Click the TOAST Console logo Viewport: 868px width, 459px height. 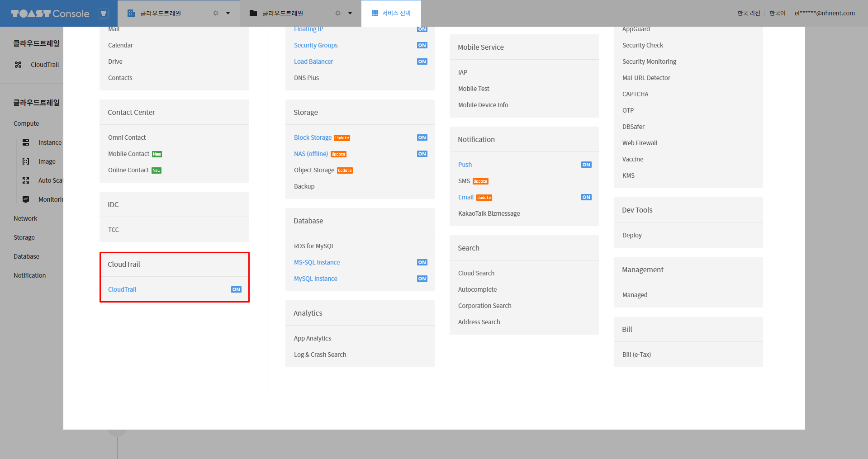pos(50,14)
